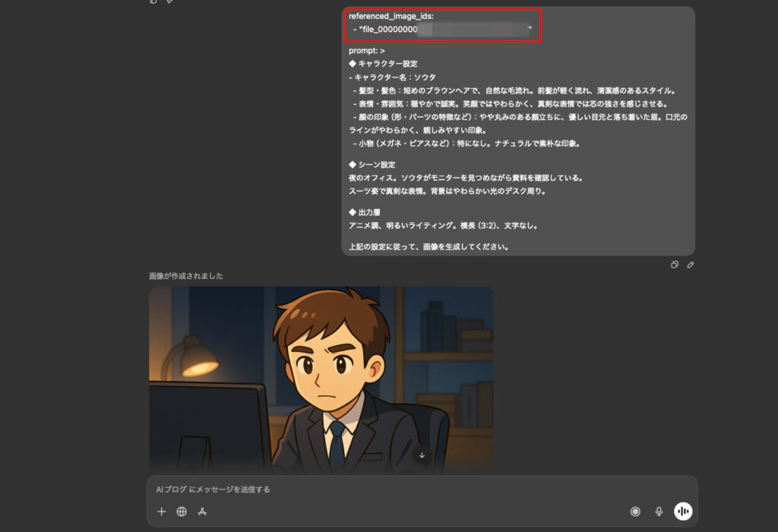Screen dimensions: 778x532
Task: Start dictation with the microphone icon
Action: [x=659, y=511]
